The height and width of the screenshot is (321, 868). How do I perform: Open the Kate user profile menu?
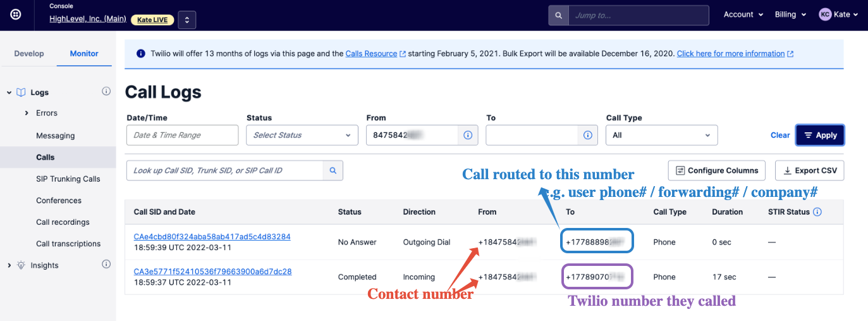(x=839, y=15)
